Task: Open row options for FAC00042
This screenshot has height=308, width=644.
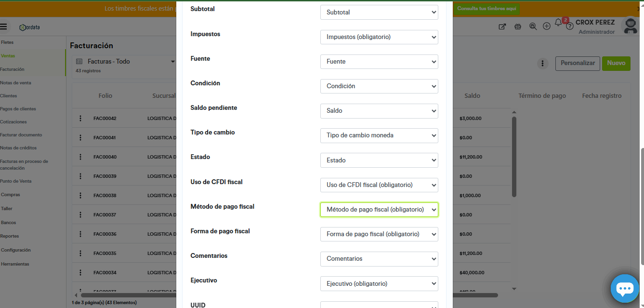Action: [80, 119]
